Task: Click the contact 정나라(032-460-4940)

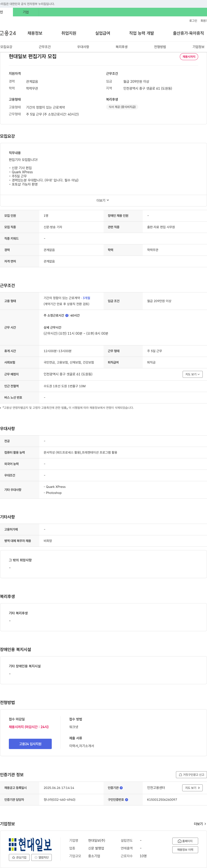Action: [60, 800]
